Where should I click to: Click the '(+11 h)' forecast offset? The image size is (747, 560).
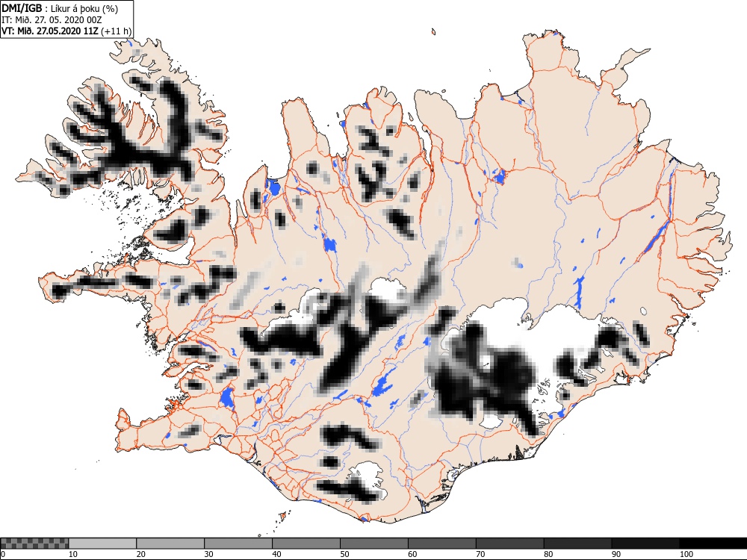click(116, 31)
